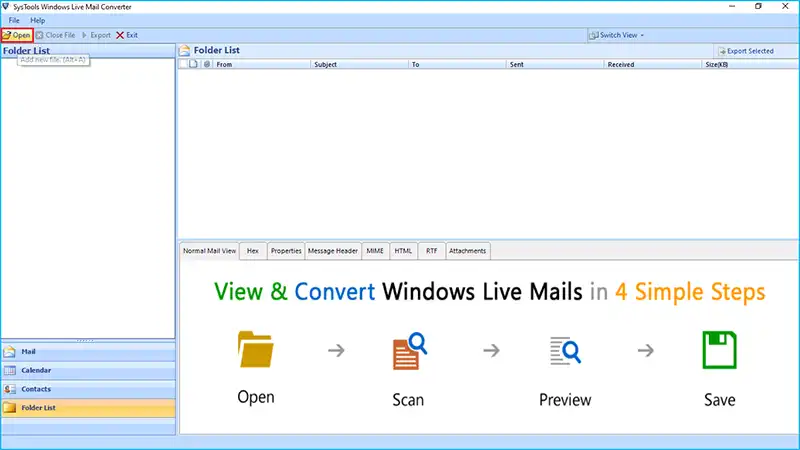
Task: Sort by the Sent column
Action: pos(555,64)
